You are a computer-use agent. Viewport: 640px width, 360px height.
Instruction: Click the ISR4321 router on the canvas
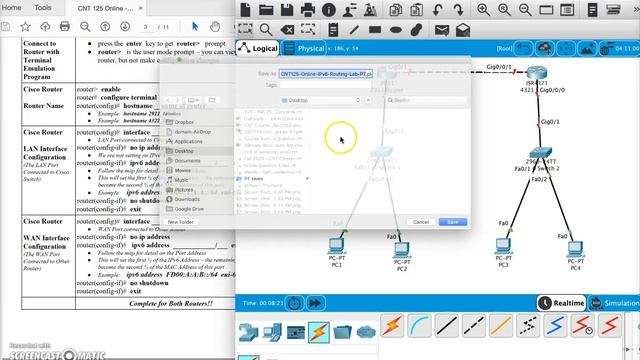pos(537,73)
